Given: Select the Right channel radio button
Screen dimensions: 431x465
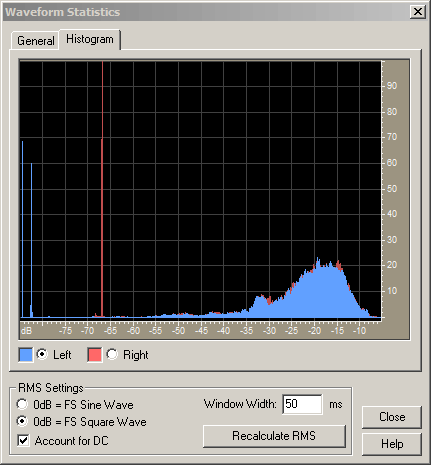Looking at the screenshot, I should coord(112,354).
